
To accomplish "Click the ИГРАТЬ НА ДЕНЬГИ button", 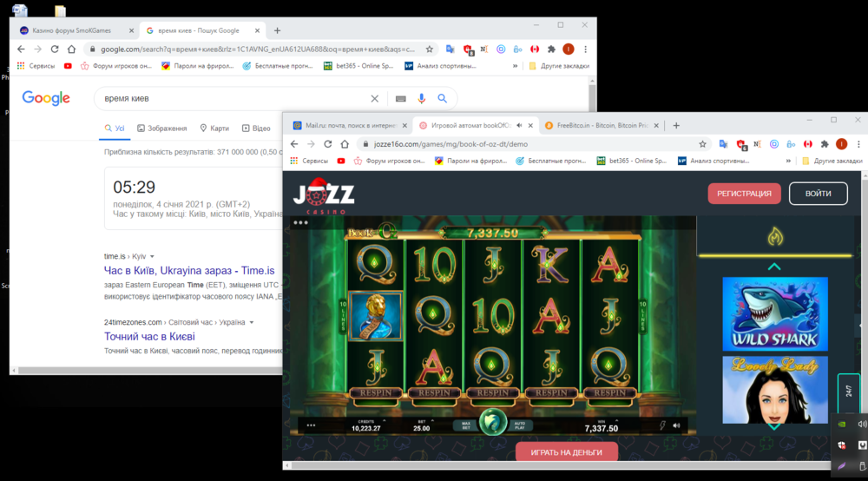I will [x=566, y=452].
